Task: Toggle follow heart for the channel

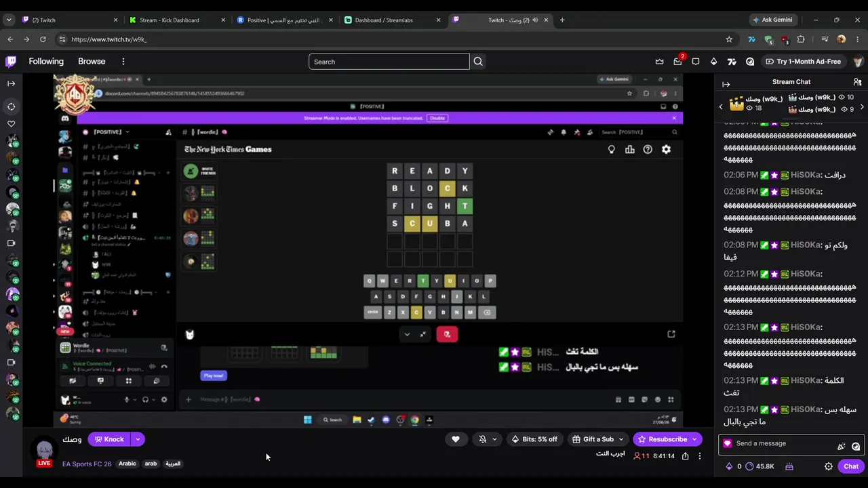Action: tap(456, 439)
